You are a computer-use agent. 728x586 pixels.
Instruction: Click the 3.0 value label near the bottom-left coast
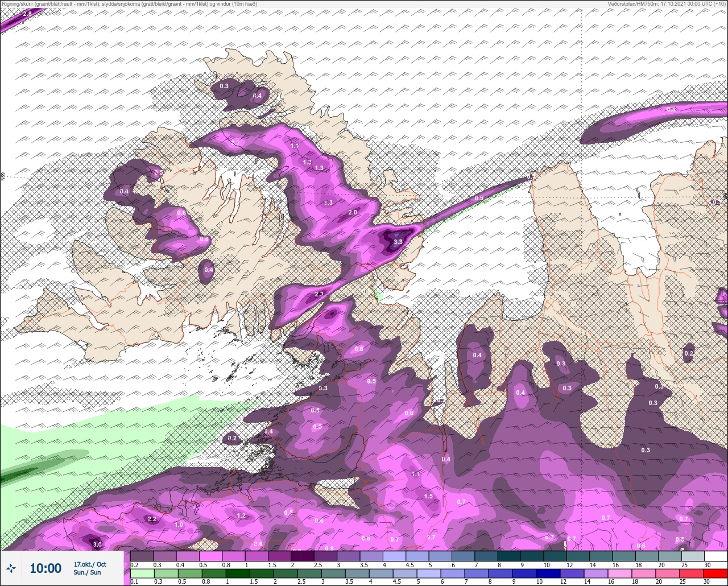[x=97, y=544]
